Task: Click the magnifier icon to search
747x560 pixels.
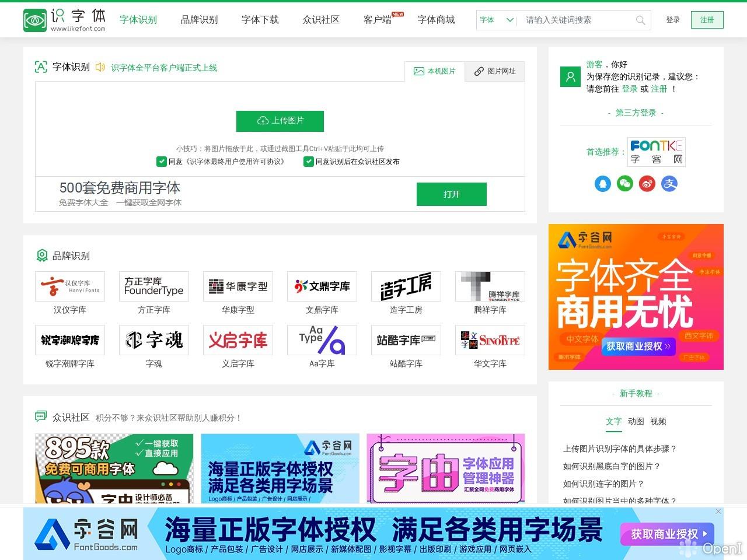Action: [640, 20]
